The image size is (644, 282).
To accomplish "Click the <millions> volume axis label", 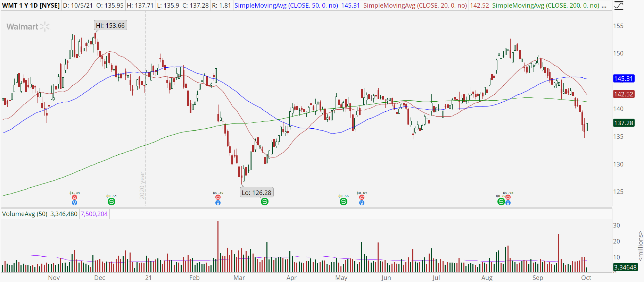I will point(641,246).
